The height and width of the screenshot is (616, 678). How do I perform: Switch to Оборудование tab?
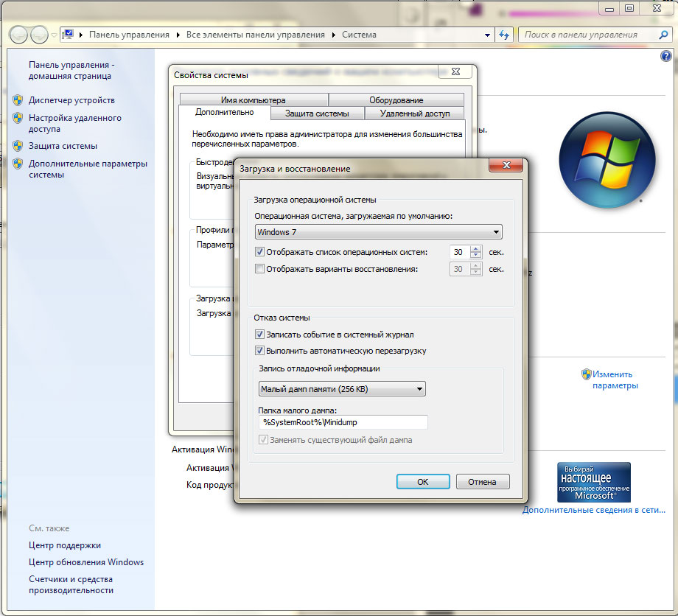click(x=396, y=100)
